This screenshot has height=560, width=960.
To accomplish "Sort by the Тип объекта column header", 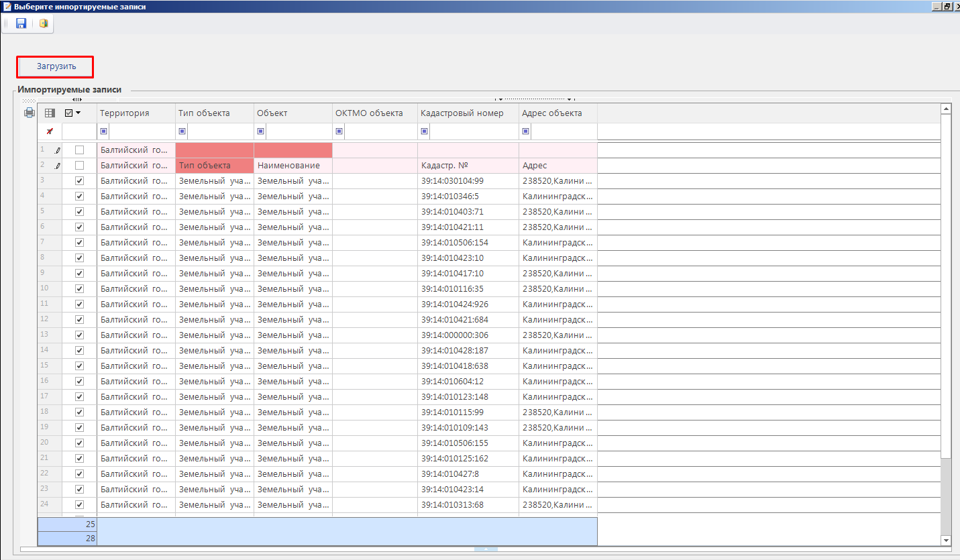I will [x=215, y=113].
